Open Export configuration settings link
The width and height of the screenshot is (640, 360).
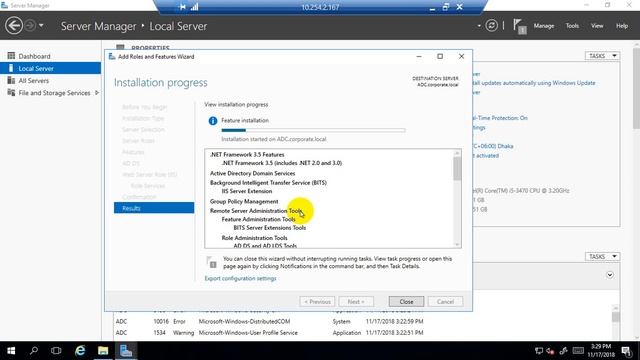(x=240, y=278)
